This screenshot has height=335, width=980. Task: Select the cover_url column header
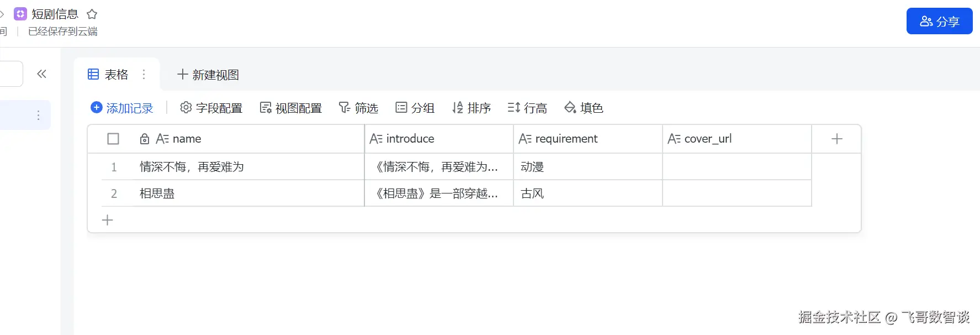[737, 139]
